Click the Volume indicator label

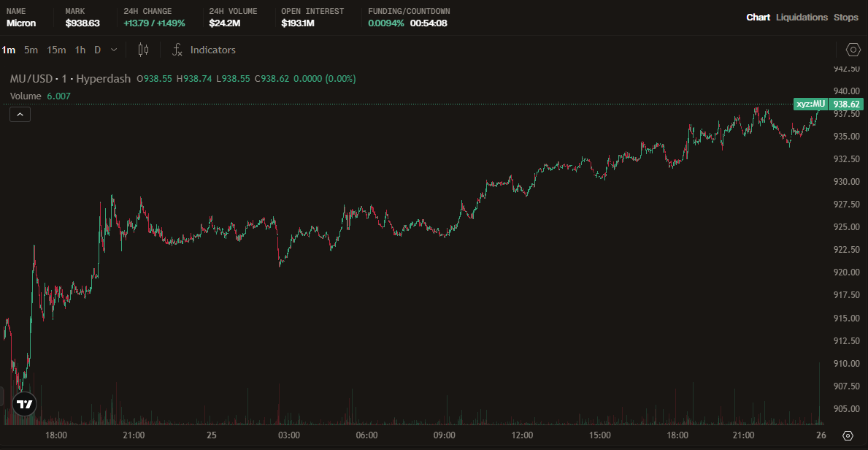pyautogui.click(x=26, y=96)
